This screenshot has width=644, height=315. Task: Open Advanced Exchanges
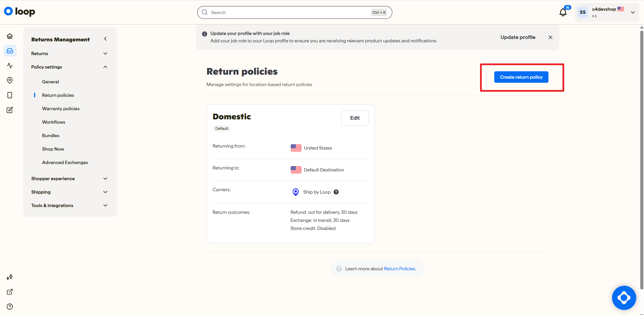coord(65,162)
